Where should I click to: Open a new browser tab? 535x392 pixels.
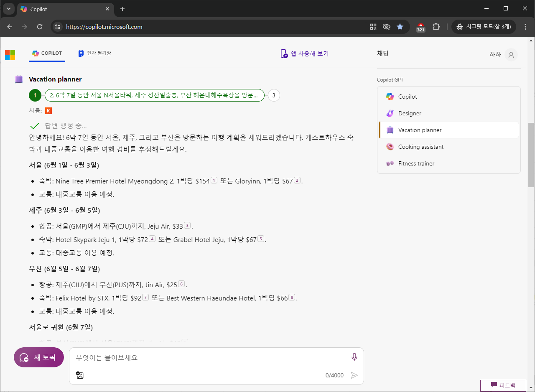122,9
